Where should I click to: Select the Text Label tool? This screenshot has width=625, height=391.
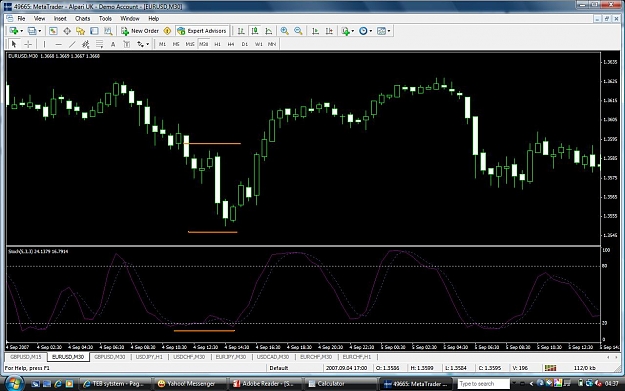coord(126,44)
